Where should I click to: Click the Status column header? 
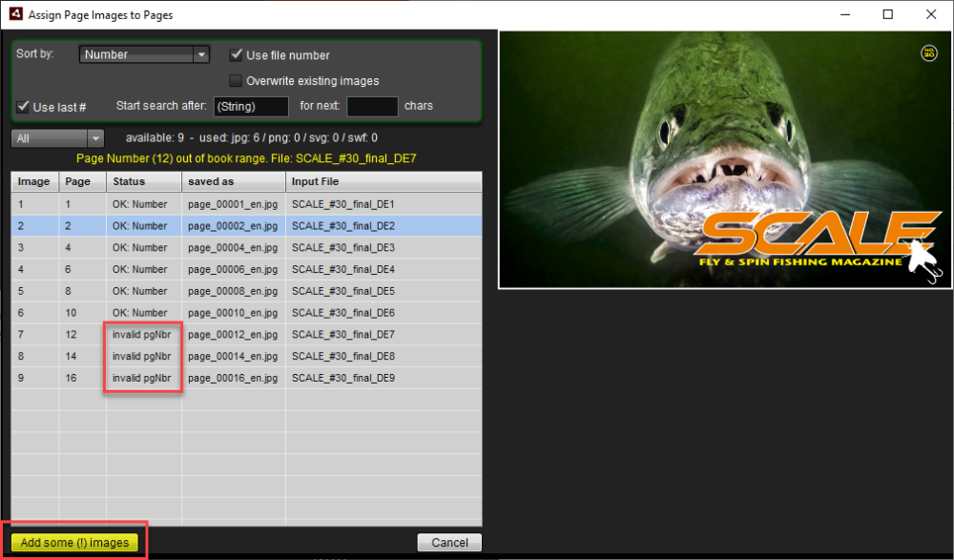pos(144,181)
